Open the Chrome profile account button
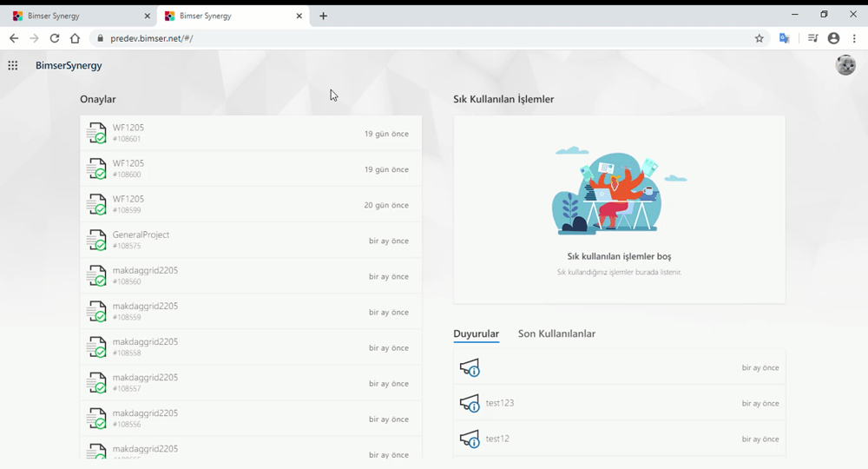This screenshot has height=469, width=868. pos(833,38)
